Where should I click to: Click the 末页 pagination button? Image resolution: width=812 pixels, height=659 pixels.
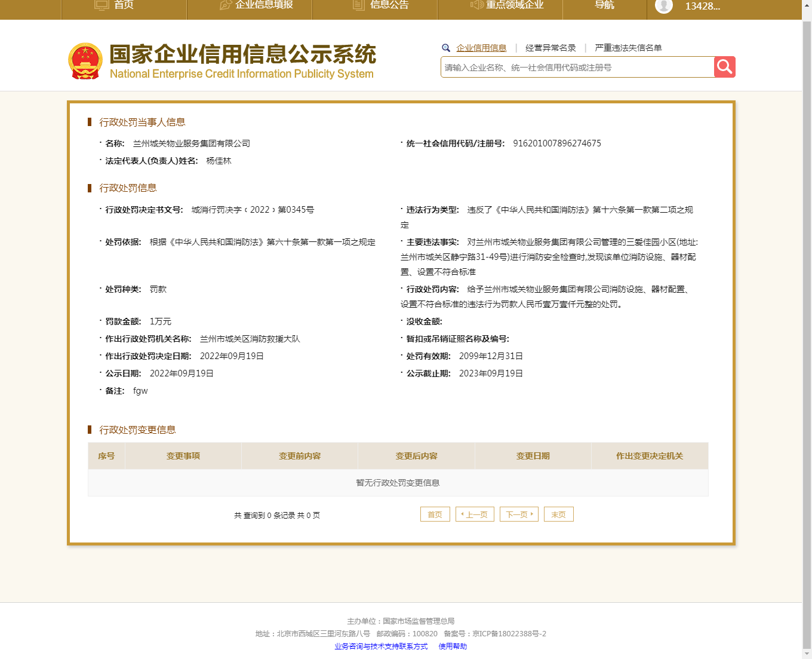pyautogui.click(x=559, y=514)
